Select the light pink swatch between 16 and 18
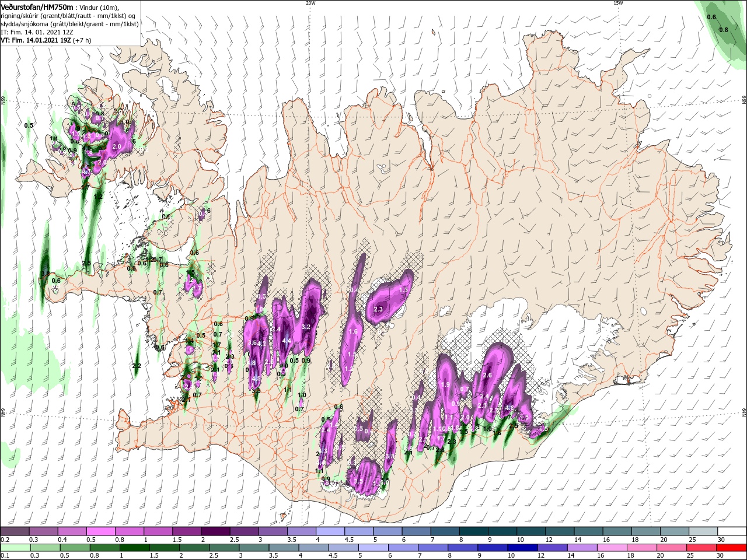 (x=612, y=548)
